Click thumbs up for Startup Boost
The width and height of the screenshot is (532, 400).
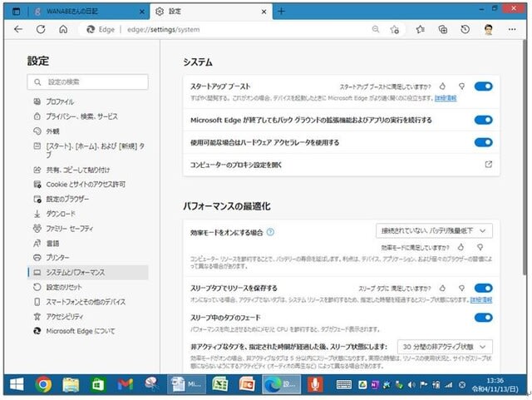(443, 86)
